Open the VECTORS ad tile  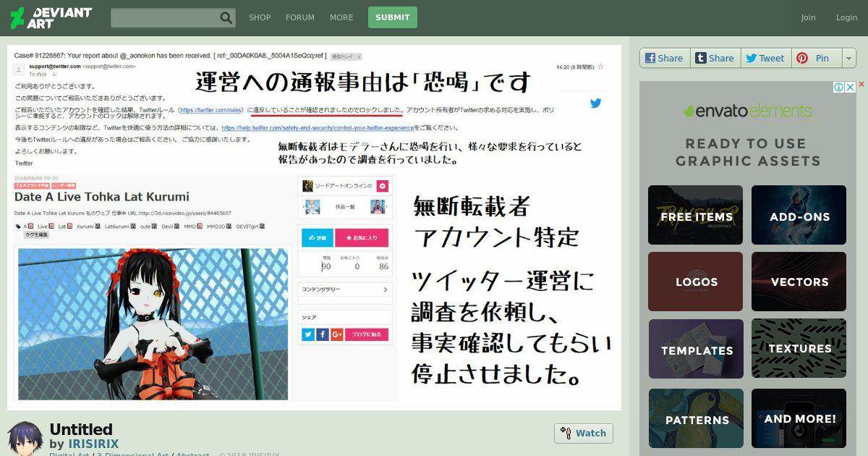tap(799, 282)
